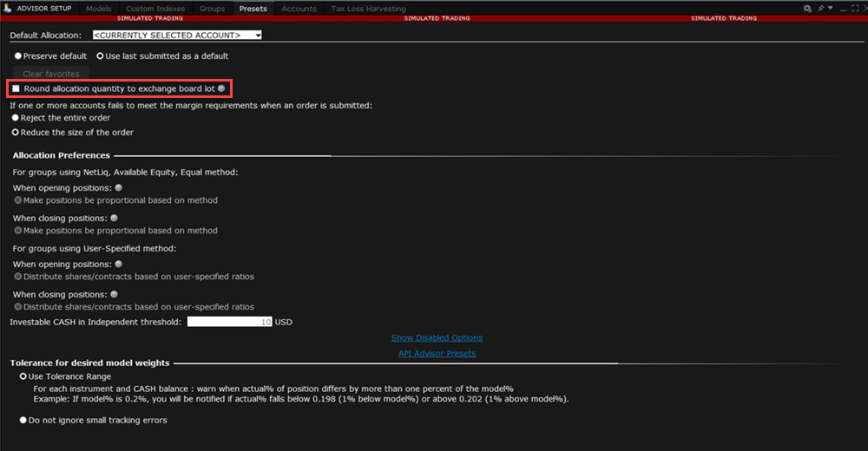Click info icon next to first 'When closing positions'
The height and width of the screenshot is (451, 868).
(x=114, y=218)
